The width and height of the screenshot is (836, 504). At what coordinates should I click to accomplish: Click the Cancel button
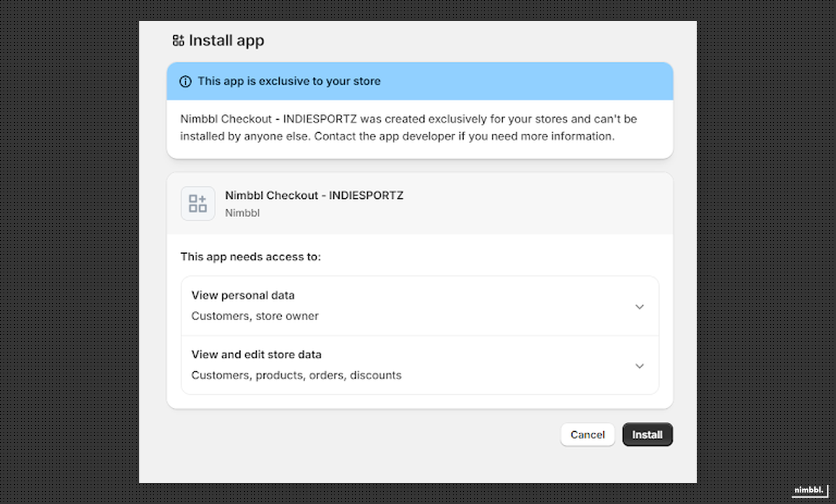coord(587,434)
